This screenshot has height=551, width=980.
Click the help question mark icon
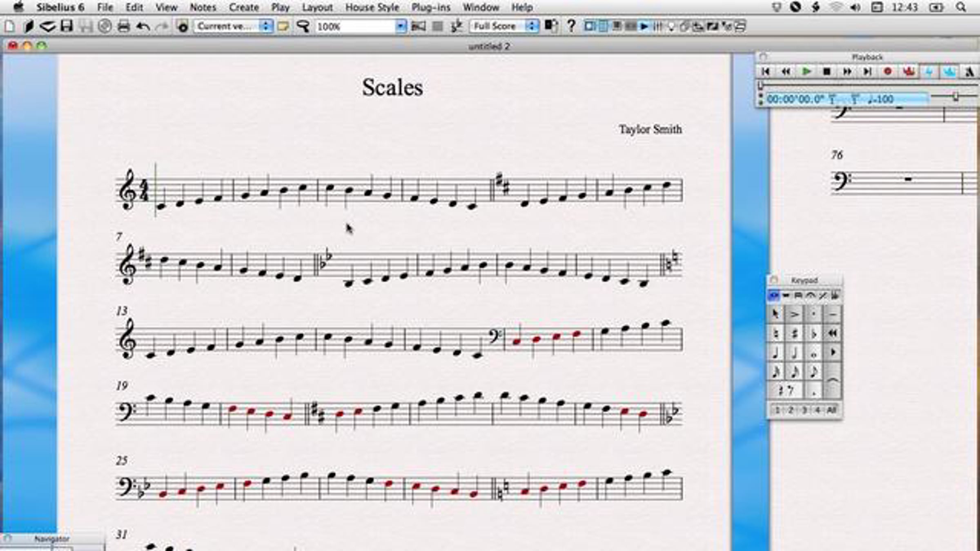pos(571,27)
